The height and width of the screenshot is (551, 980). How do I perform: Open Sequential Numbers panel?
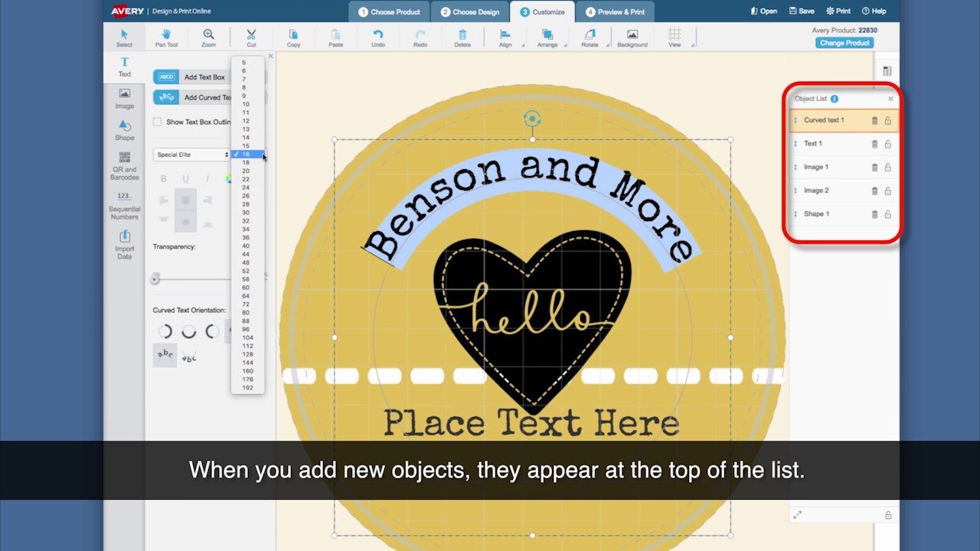[124, 206]
